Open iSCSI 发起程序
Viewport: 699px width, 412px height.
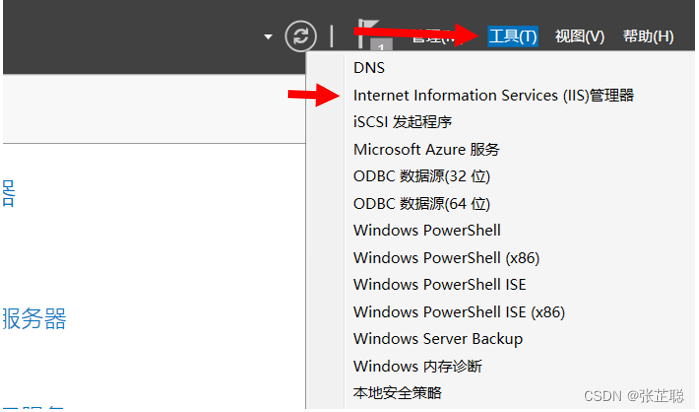click(x=403, y=123)
